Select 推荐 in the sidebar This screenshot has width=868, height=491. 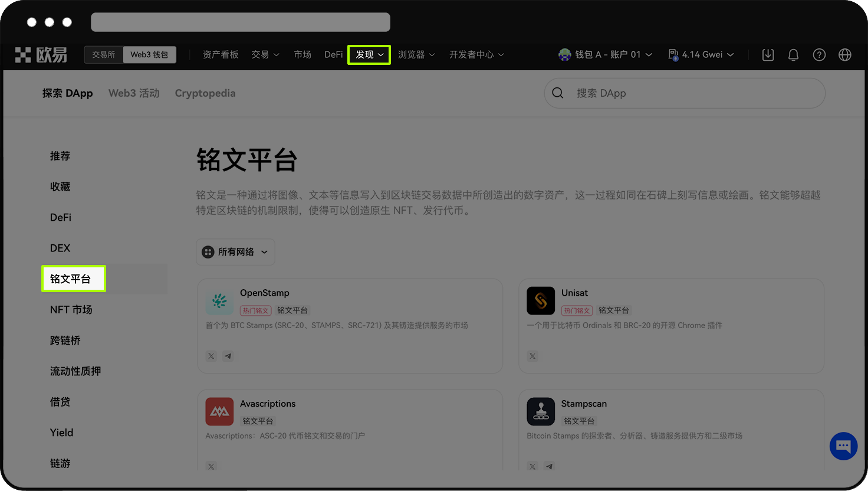60,156
